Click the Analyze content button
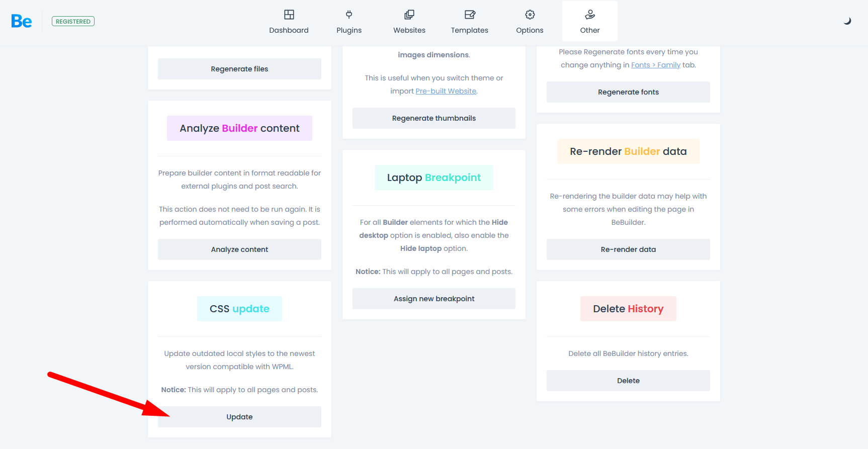The image size is (868, 449). pyautogui.click(x=239, y=249)
